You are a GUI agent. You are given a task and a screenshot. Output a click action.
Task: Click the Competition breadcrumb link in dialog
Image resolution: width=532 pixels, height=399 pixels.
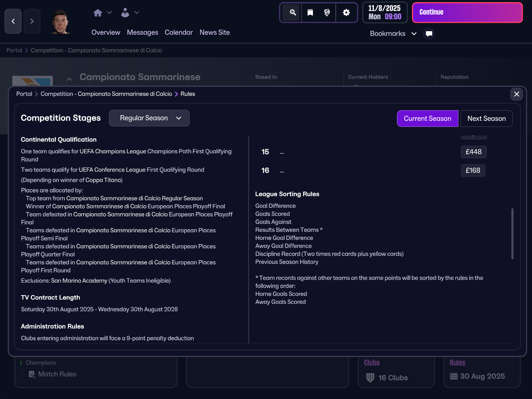(106, 94)
